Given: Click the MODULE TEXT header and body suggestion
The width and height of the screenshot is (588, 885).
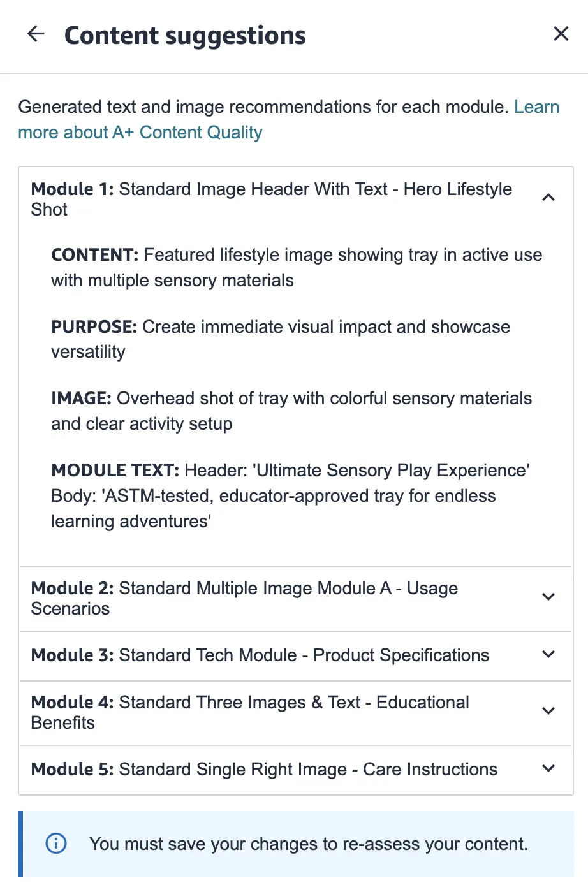Looking at the screenshot, I should click(x=290, y=495).
